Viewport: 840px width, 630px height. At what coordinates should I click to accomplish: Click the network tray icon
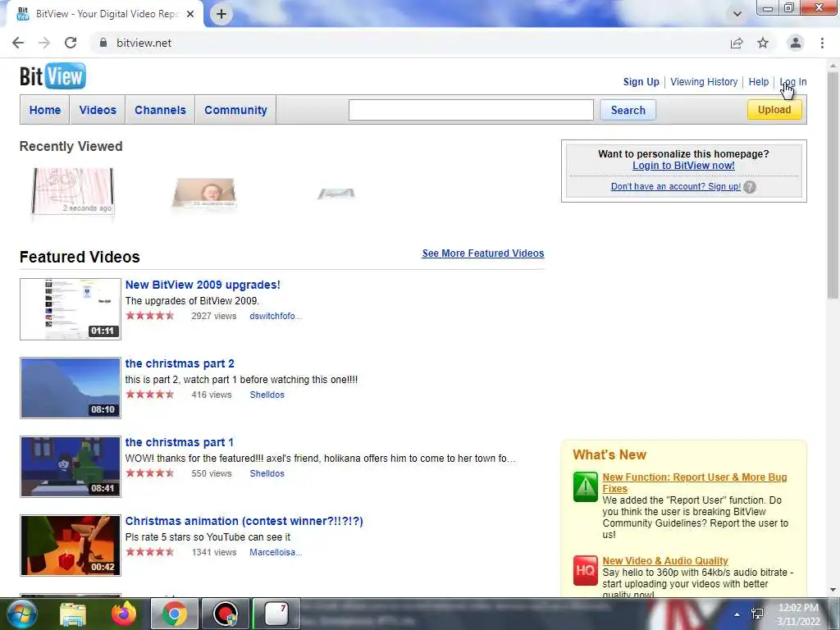pos(757,614)
